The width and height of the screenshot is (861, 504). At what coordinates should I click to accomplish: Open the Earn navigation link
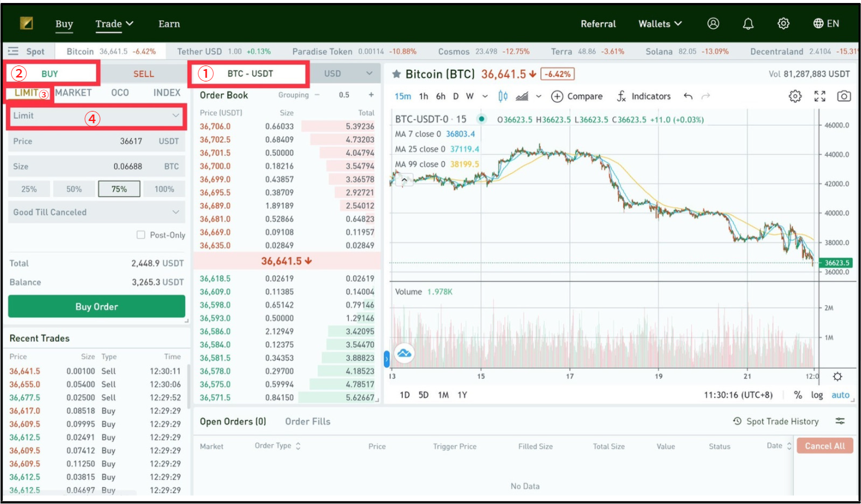[x=169, y=24]
